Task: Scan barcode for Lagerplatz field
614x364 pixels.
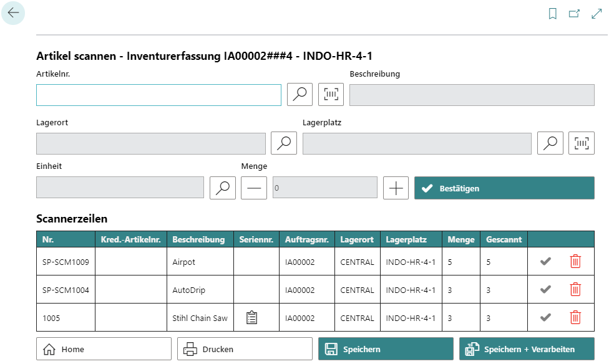Action: point(582,143)
